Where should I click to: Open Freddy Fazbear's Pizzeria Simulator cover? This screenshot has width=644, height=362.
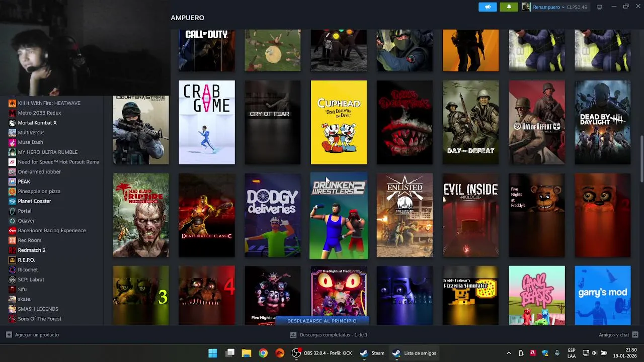pos(470,296)
